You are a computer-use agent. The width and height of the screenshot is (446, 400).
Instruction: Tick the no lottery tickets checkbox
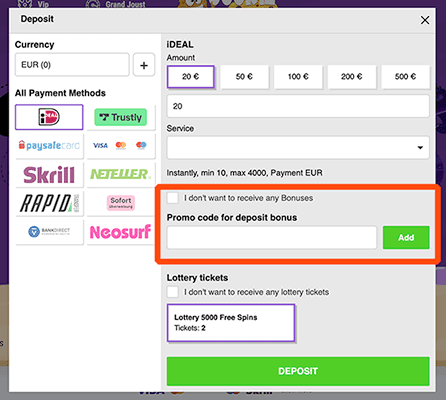(x=173, y=292)
